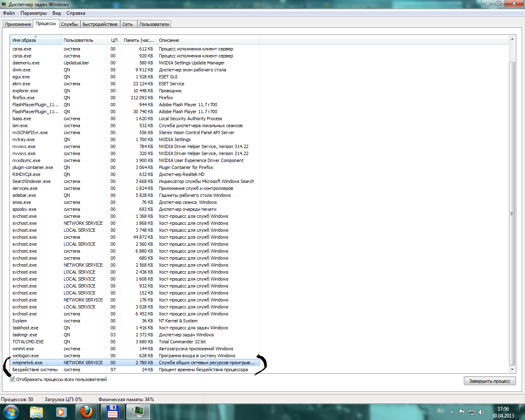
Task: Switch to Firefox on the taskbar
Action: (86, 412)
